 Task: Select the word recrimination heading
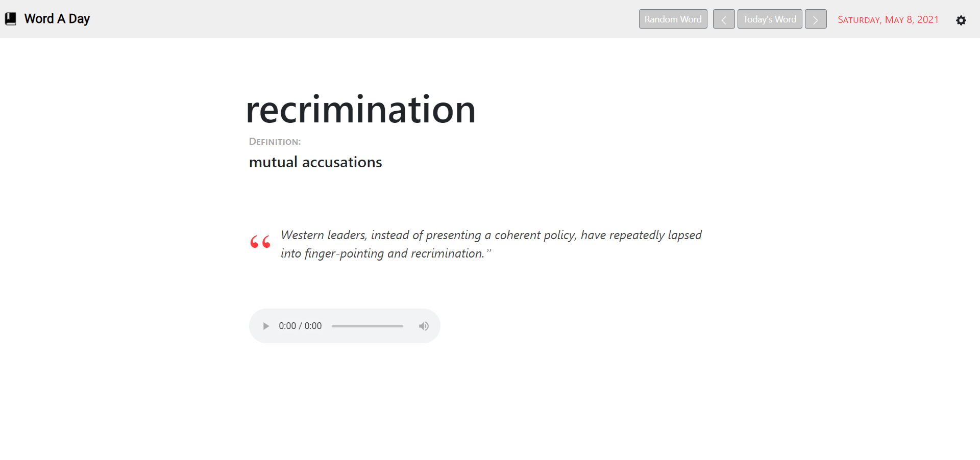pyautogui.click(x=360, y=109)
